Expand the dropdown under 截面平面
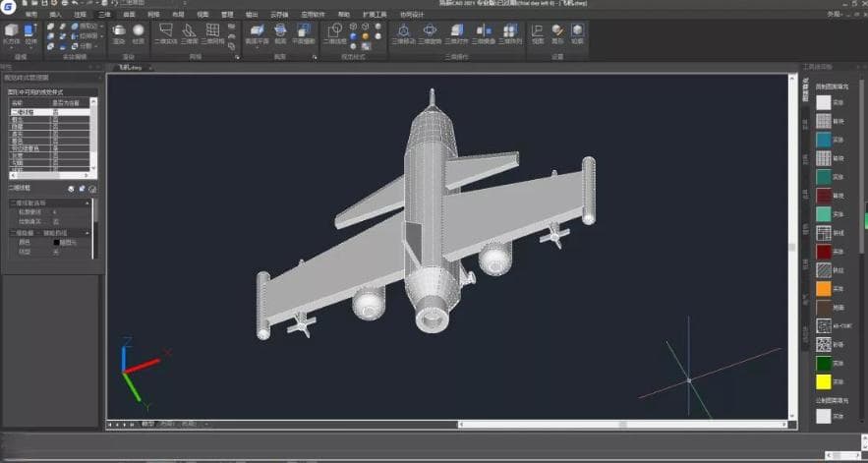The image size is (868, 463). tap(257, 47)
